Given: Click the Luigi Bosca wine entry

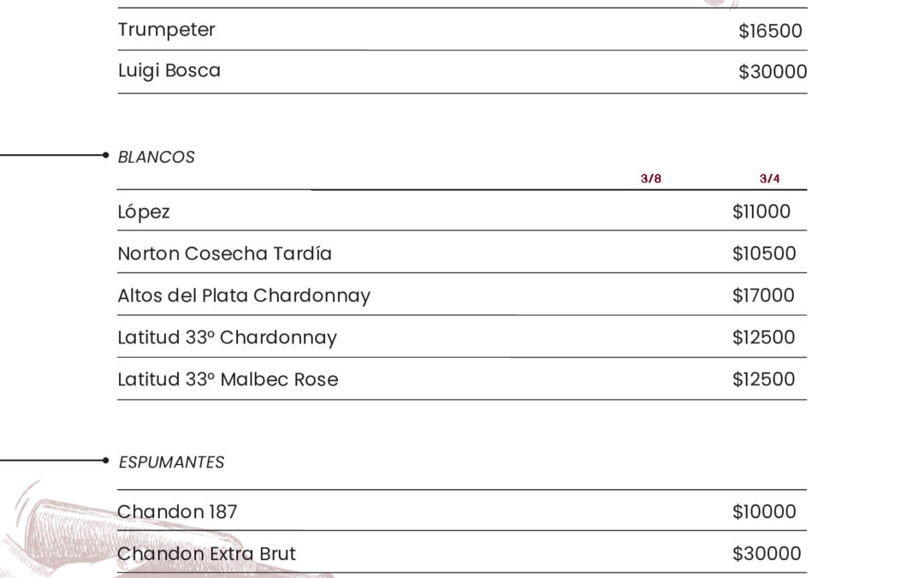Looking at the screenshot, I should pos(169,71).
